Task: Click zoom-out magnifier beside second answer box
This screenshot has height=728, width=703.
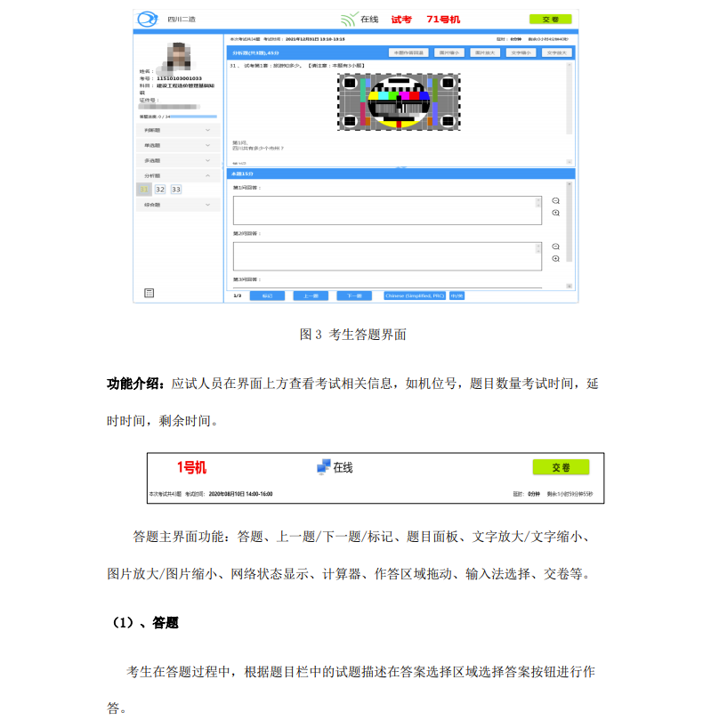Action: coord(555,247)
